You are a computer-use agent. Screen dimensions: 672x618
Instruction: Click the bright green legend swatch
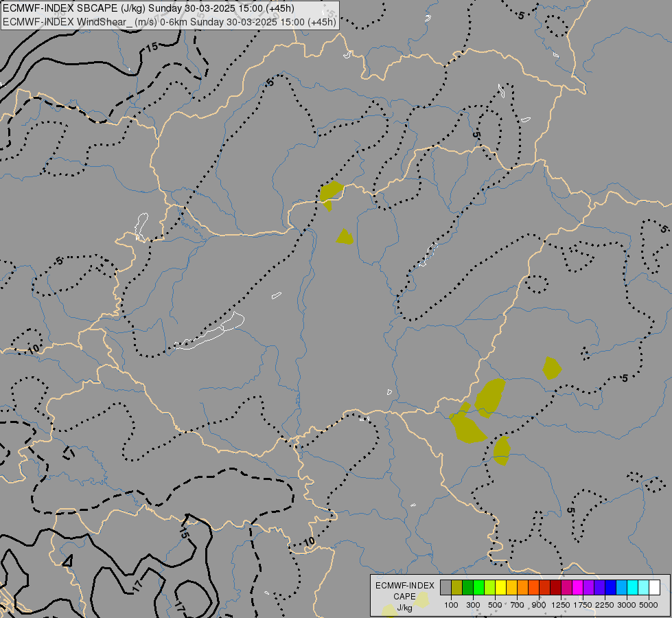coord(478,587)
